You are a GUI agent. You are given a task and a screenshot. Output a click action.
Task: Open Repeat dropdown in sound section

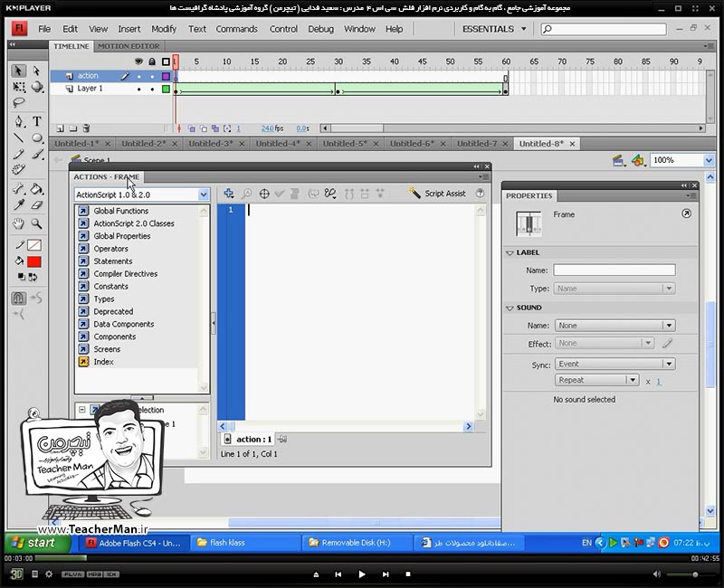[596, 380]
